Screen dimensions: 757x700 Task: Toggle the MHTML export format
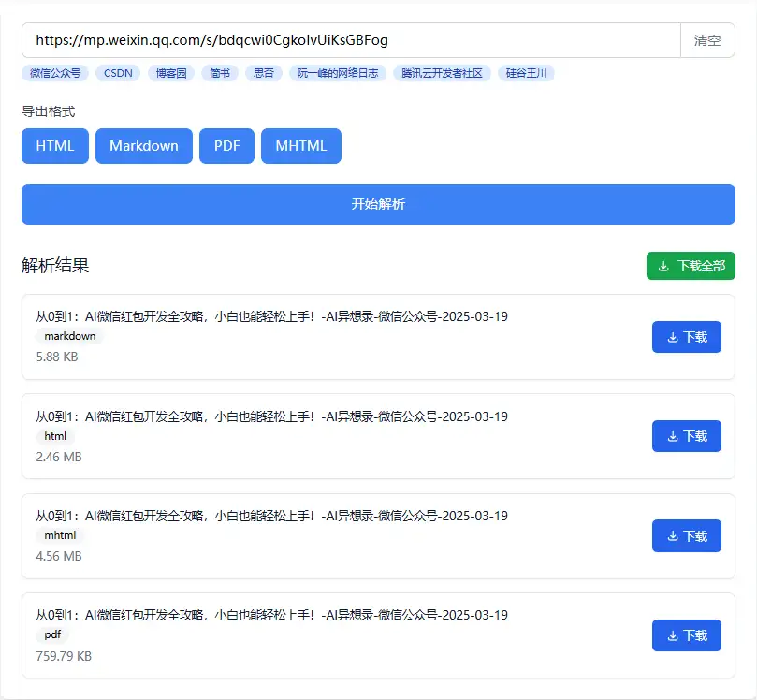pyautogui.click(x=301, y=146)
